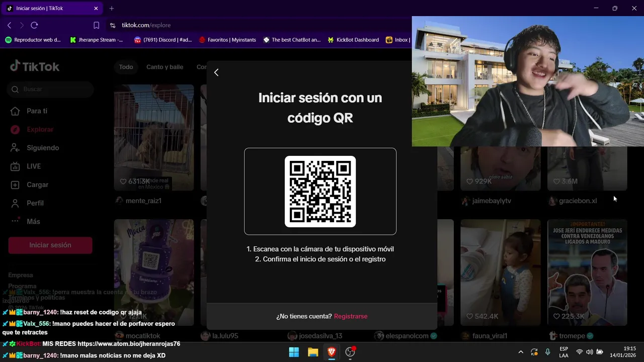Screen dimensions: 644x362
Task: Go back with the QR dialog arrow
Action: click(x=216, y=72)
